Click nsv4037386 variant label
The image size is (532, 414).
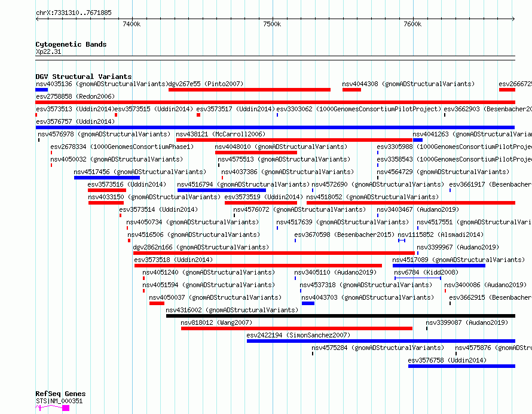pos(288,172)
